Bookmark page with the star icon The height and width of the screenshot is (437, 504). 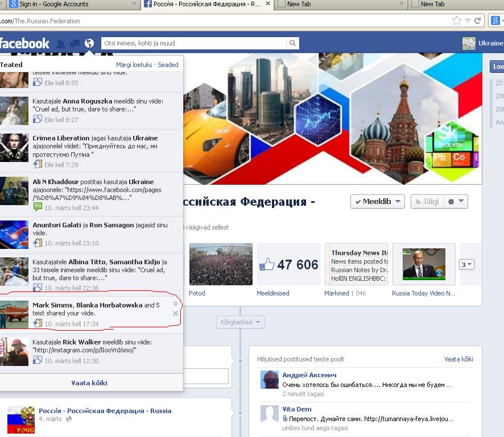(x=456, y=21)
